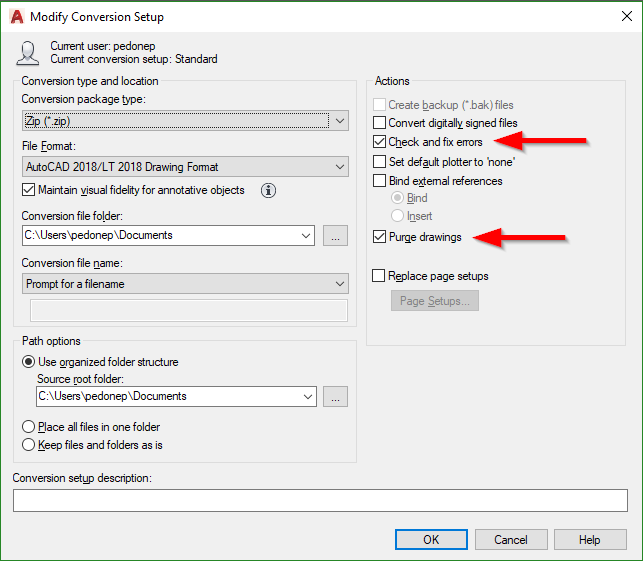Click the AutoCAD logo in title bar
Image resolution: width=643 pixels, height=561 pixels.
[x=16, y=17]
